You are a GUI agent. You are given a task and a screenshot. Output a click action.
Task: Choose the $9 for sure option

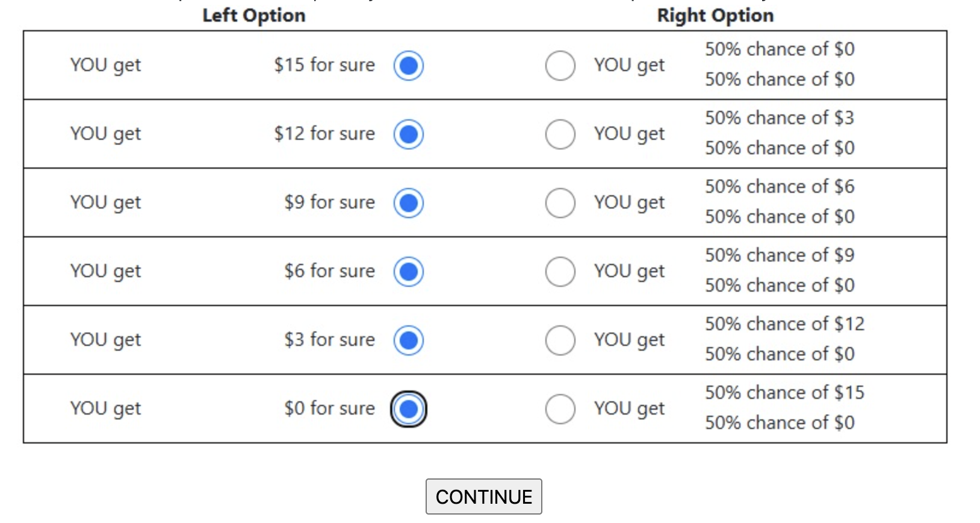tap(409, 202)
